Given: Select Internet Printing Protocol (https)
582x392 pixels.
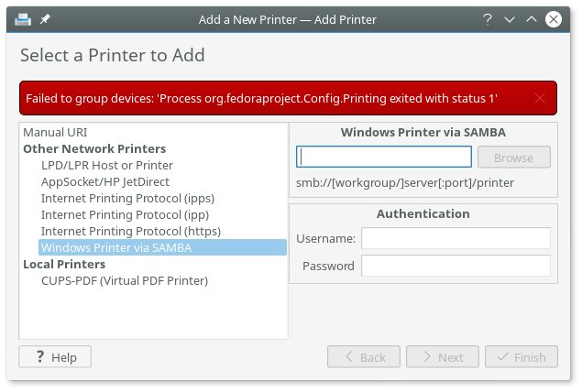Looking at the screenshot, I should (x=131, y=231).
